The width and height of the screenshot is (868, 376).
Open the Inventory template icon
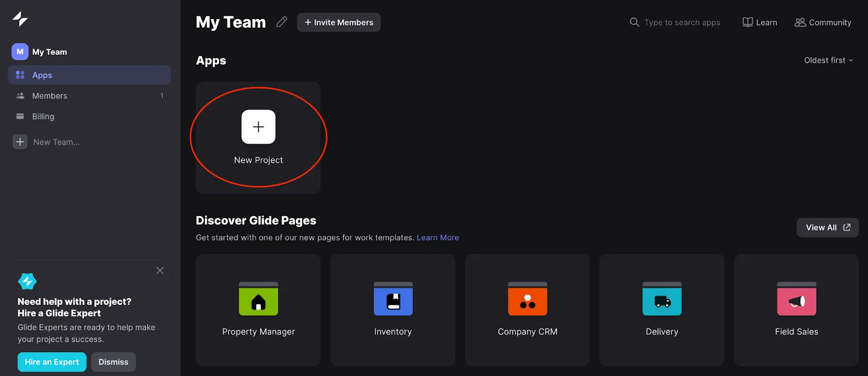coord(393,298)
